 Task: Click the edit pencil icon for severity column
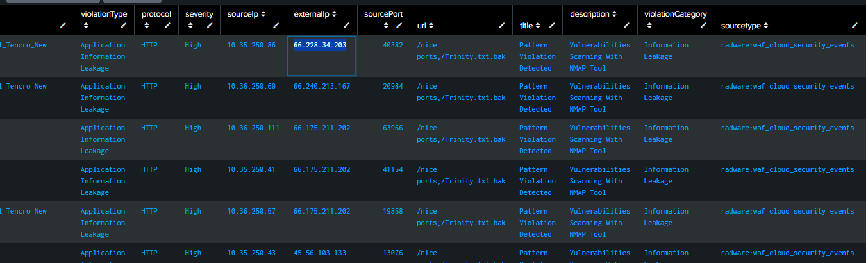click(210, 26)
